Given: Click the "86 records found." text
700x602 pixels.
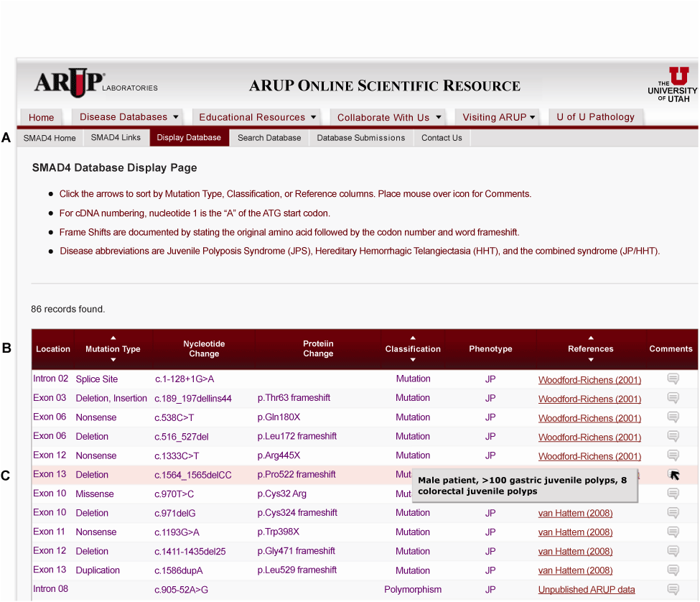Looking at the screenshot, I should [x=68, y=309].
